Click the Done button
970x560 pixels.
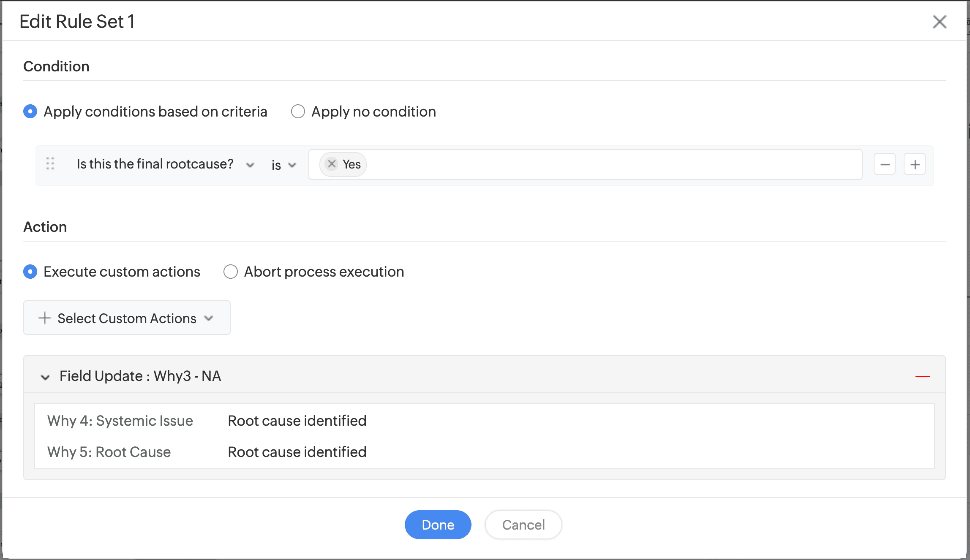click(x=438, y=525)
